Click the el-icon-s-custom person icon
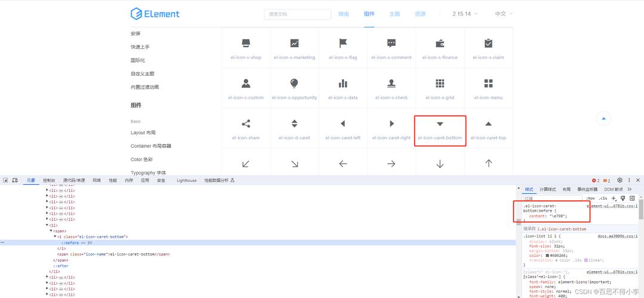The width and height of the screenshot is (644, 298). pos(246,83)
